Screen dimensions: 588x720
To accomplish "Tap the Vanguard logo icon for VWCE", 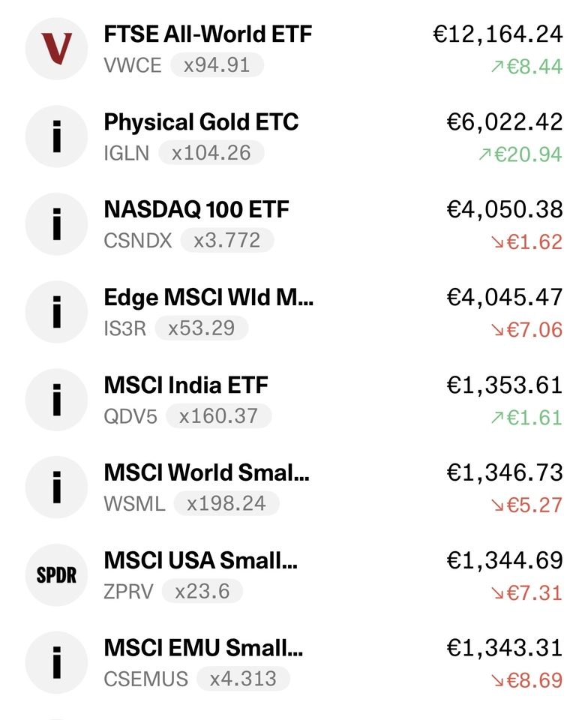I will (x=56, y=49).
